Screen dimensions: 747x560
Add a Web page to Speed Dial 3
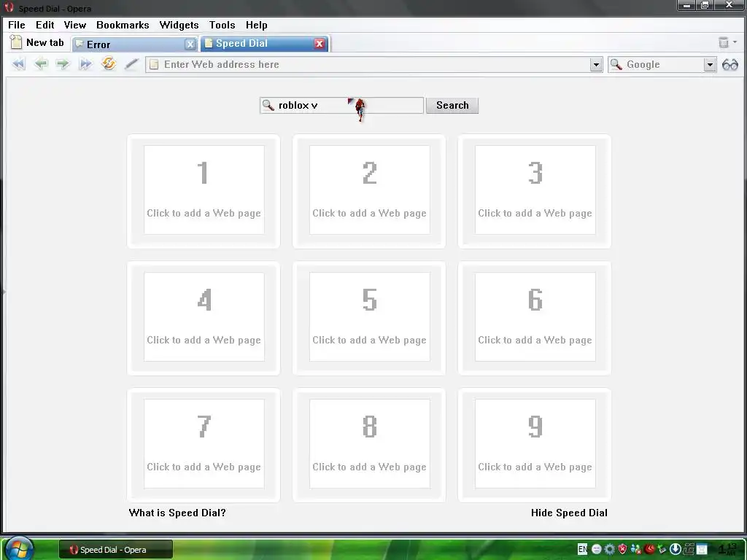click(x=535, y=190)
